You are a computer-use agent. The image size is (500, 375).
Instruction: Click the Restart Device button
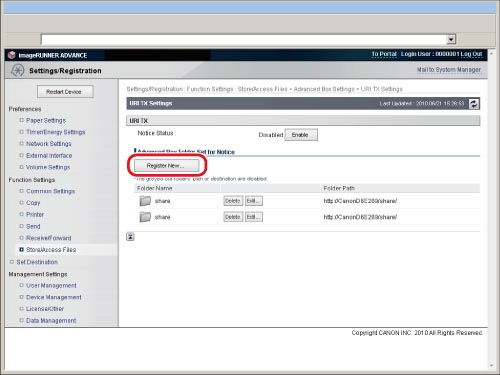(x=65, y=92)
